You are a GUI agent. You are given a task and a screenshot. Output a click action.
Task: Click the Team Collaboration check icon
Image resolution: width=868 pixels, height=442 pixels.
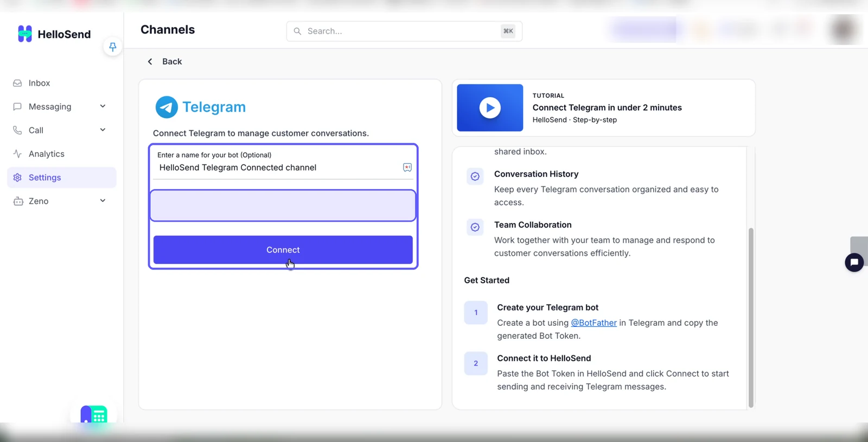pyautogui.click(x=475, y=227)
